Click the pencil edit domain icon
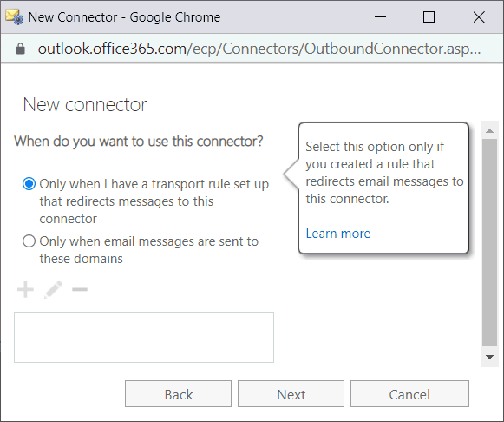The height and width of the screenshot is (422, 504). [53, 290]
